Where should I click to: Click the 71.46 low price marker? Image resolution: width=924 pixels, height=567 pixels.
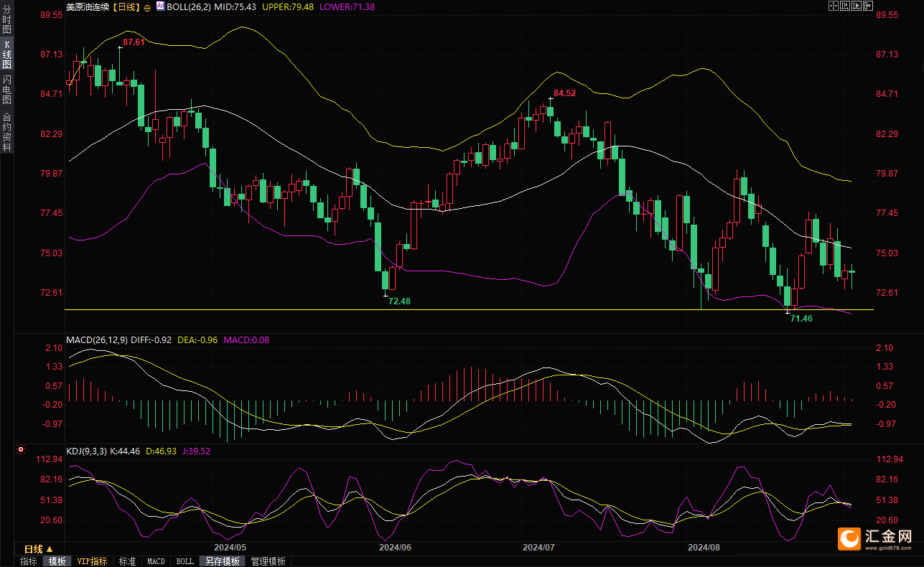click(x=801, y=318)
